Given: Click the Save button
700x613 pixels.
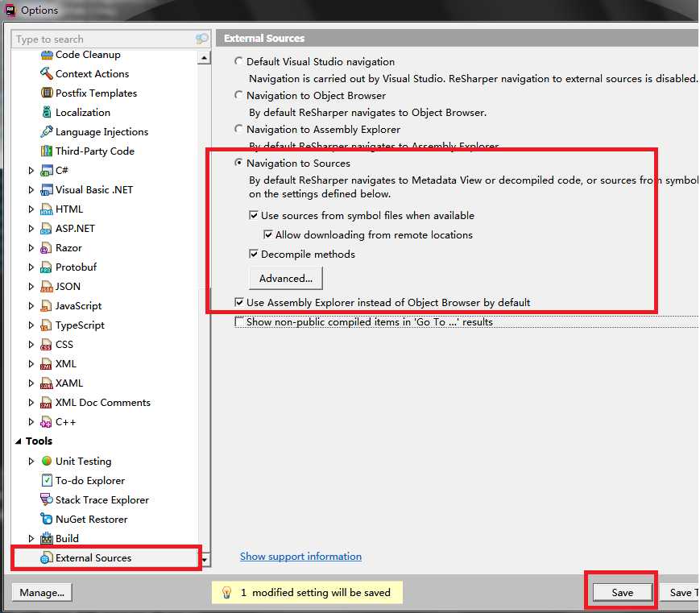Looking at the screenshot, I should (623, 593).
